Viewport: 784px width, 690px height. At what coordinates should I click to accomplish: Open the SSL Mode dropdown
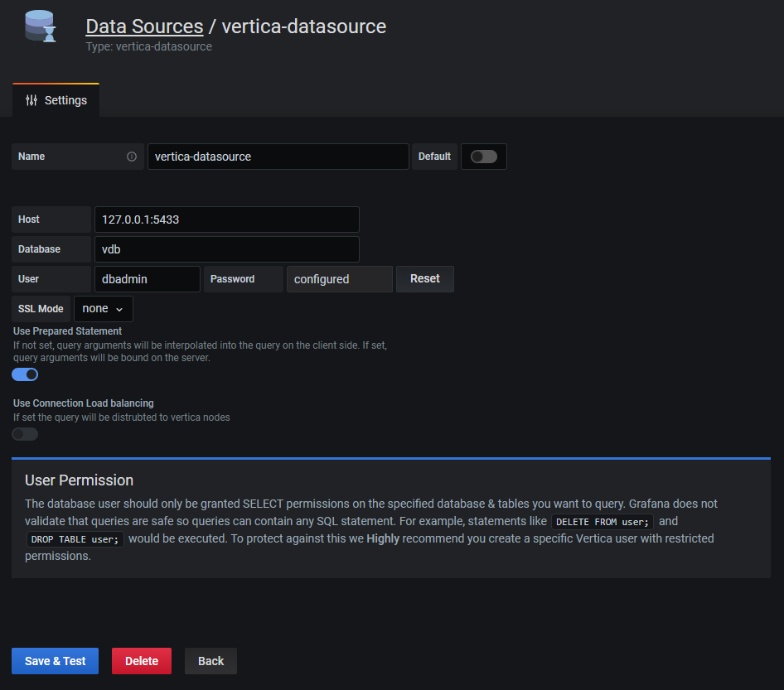tap(104, 309)
